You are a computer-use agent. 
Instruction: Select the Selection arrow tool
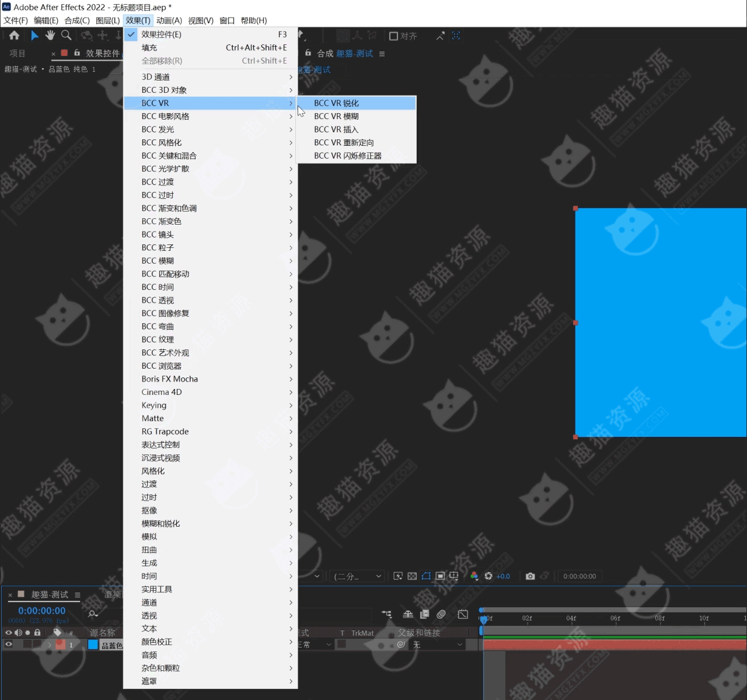(x=34, y=36)
